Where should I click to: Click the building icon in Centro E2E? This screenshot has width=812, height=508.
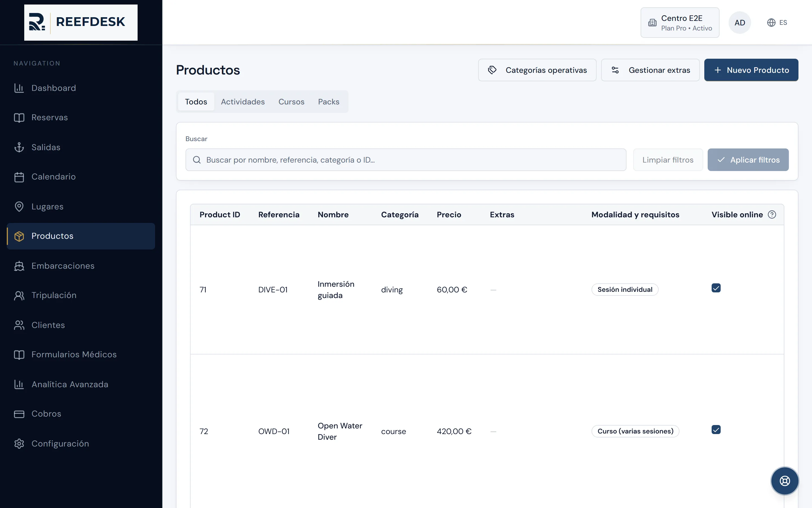click(x=652, y=23)
